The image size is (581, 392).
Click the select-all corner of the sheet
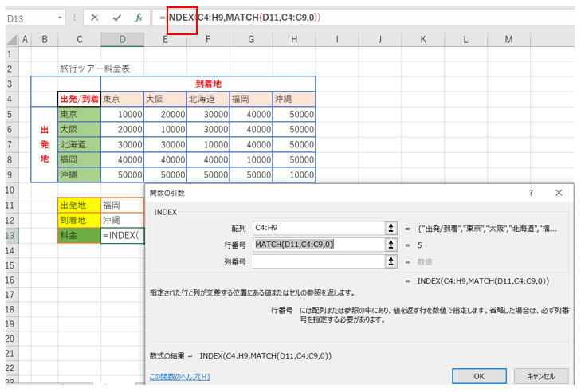click(11, 39)
